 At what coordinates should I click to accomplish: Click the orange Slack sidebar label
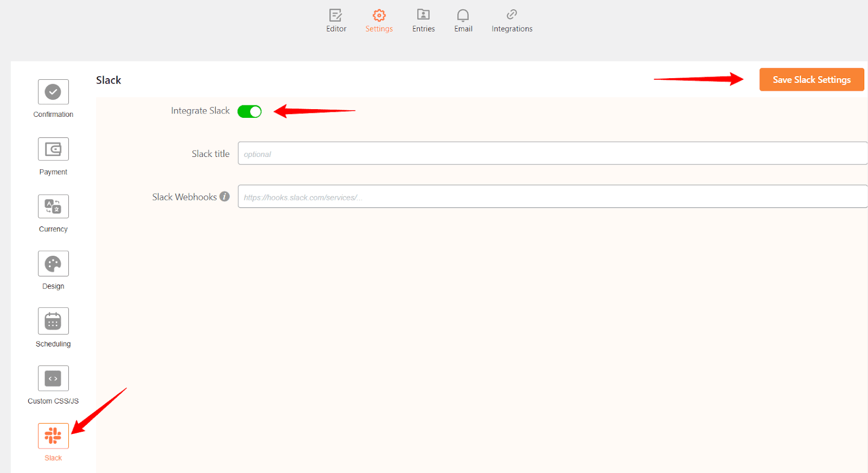click(53, 458)
